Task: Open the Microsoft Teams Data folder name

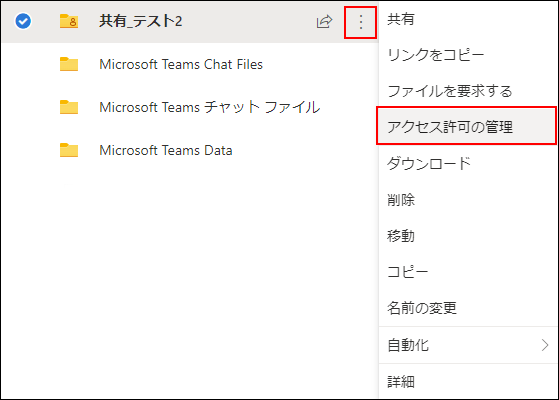Action: (x=166, y=150)
